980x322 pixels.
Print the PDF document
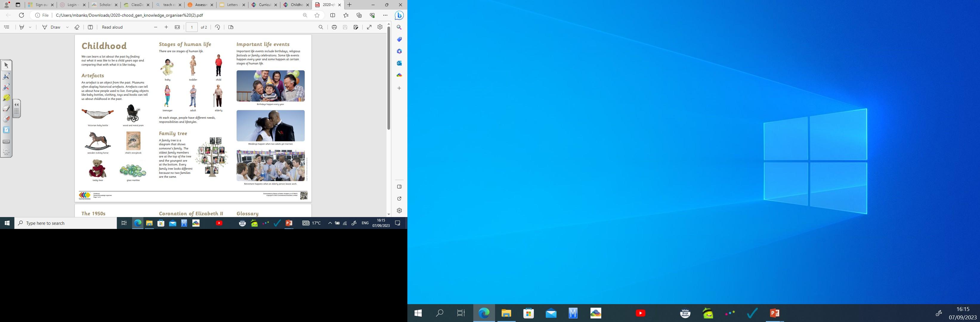coord(334,27)
